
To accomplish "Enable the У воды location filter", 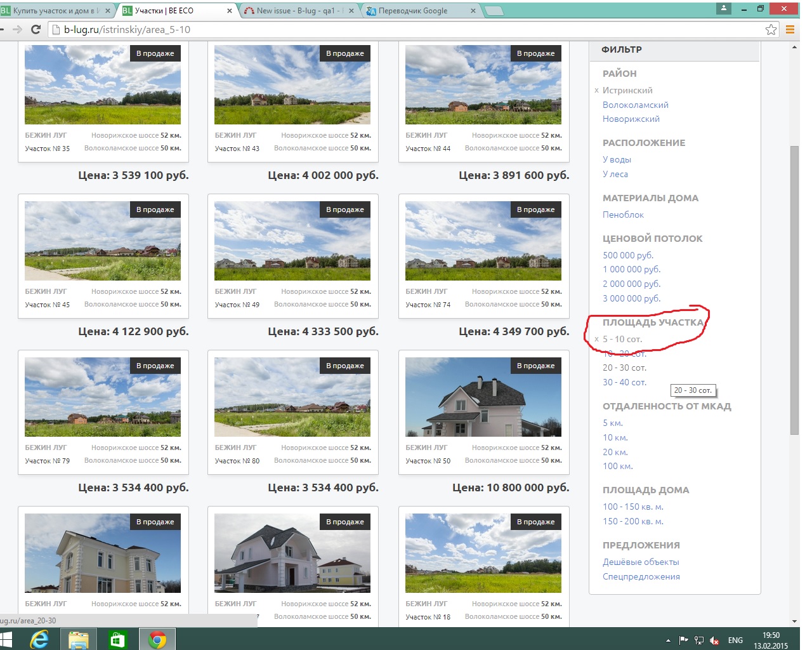I will coord(617,159).
